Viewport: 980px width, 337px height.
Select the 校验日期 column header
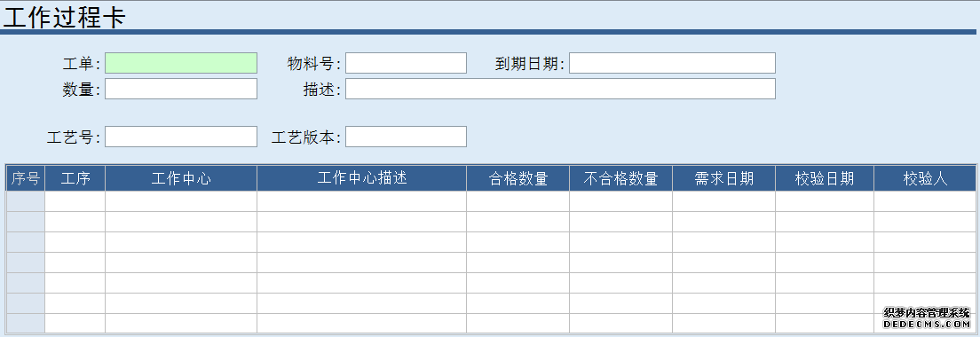click(825, 178)
